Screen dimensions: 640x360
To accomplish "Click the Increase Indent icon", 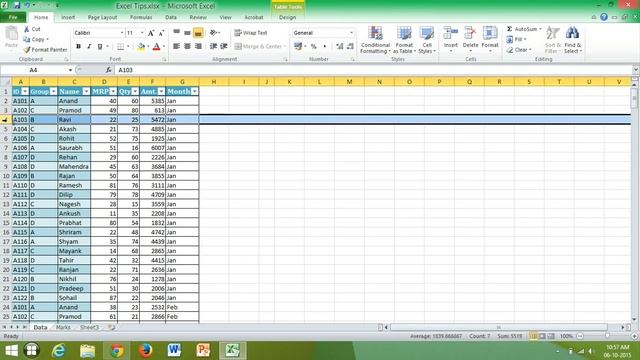I will (x=224, y=47).
